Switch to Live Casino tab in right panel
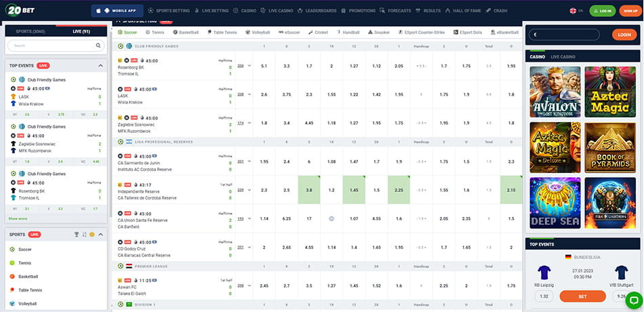 click(x=563, y=57)
